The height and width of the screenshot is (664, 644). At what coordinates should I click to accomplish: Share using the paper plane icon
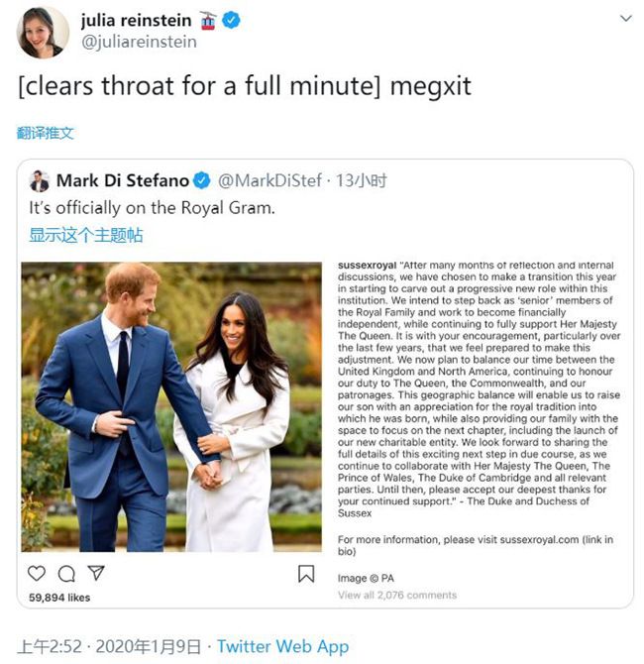tap(96, 574)
